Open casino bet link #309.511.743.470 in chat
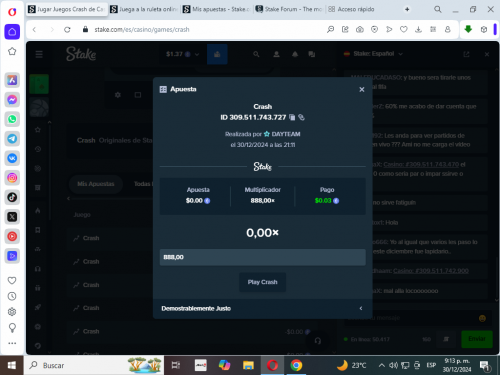Viewport: 500px width, 375px height. click(421, 164)
